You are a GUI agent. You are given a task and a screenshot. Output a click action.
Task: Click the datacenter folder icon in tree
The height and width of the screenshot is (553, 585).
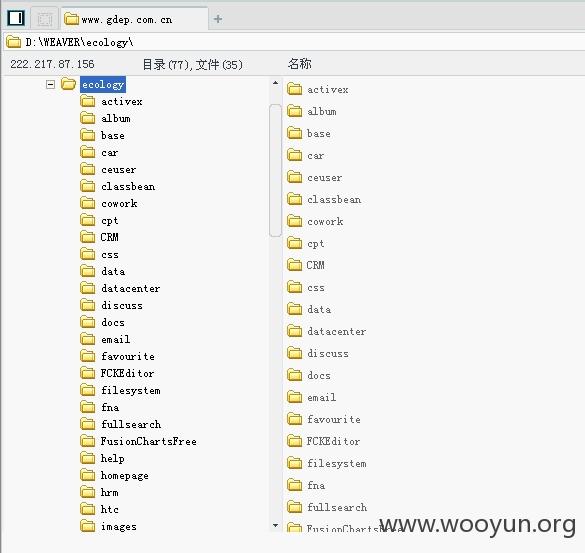[x=88, y=288]
